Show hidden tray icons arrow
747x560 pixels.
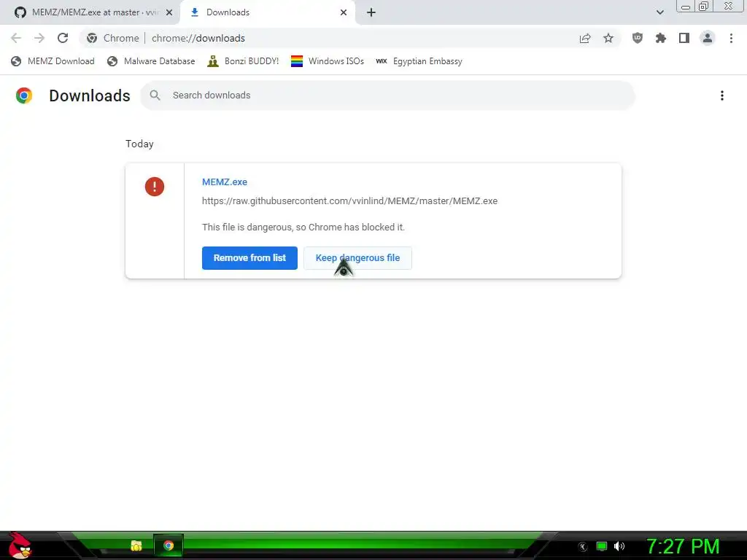tap(583, 547)
